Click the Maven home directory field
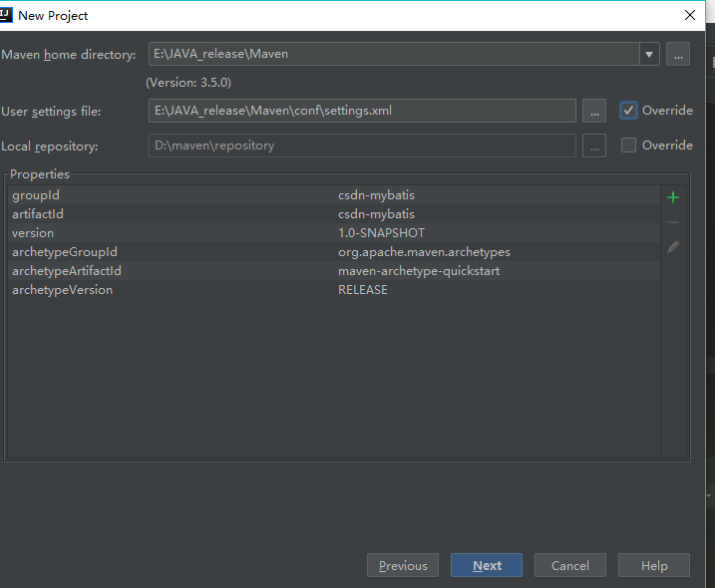 coord(394,54)
